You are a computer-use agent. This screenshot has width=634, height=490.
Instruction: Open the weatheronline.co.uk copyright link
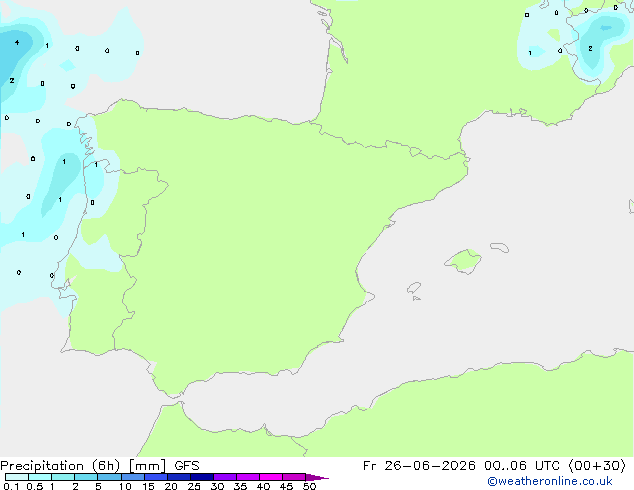(550, 481)
